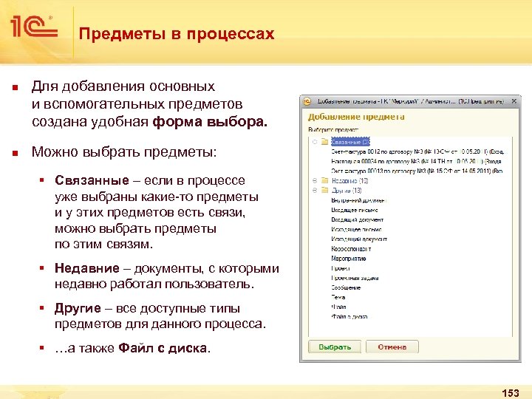This screenshot has width=532, height=399.
Task: Choose Проектная задача item
Action: click(355, 278)
